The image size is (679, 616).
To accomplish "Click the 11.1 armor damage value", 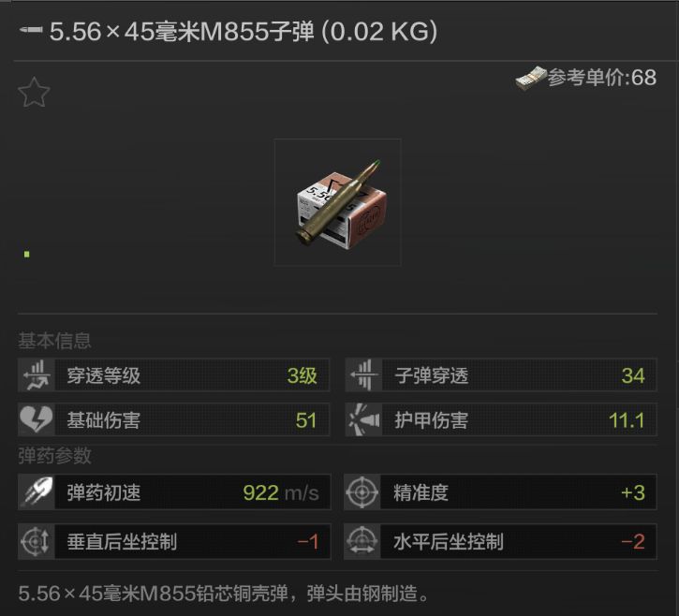I will coord(627,420).
